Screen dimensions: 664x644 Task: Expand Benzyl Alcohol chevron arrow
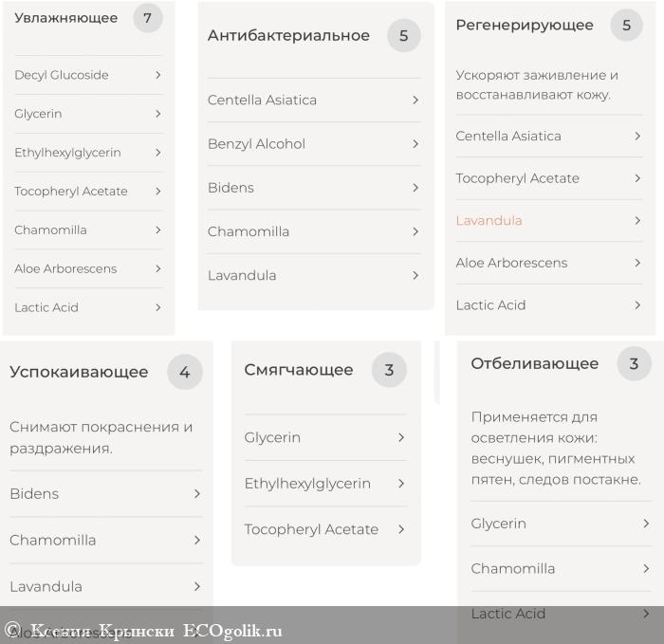415,144
